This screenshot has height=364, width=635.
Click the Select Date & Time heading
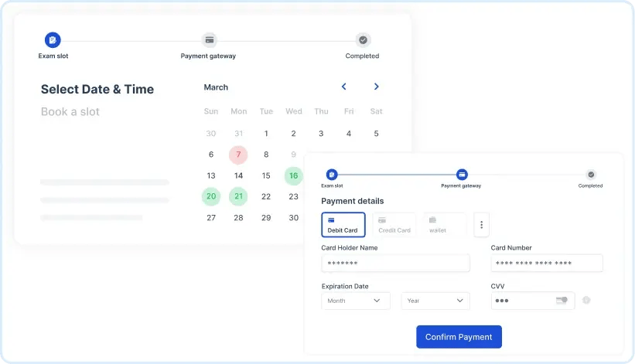pyautogui.click(x=97, y=89)
